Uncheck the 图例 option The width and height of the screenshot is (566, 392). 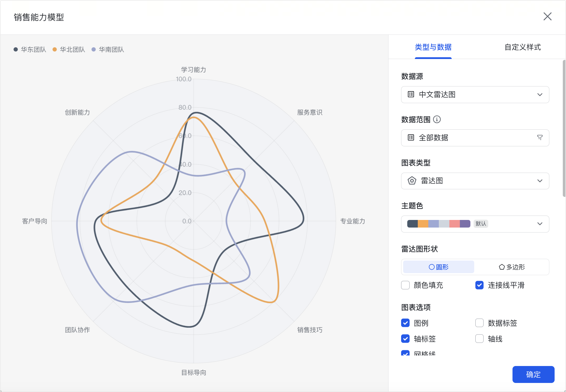click(405, 323)
